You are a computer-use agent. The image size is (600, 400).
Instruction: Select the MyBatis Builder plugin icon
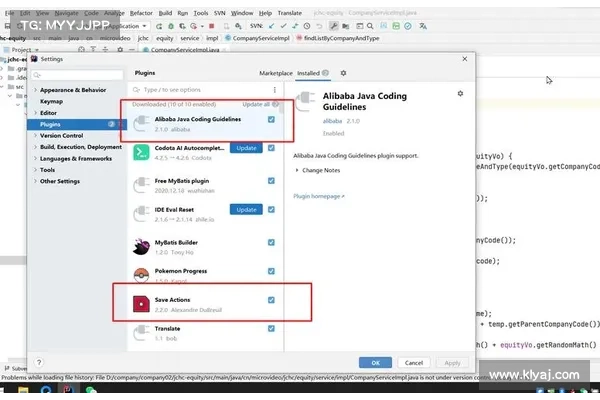[x=141, y=247]
